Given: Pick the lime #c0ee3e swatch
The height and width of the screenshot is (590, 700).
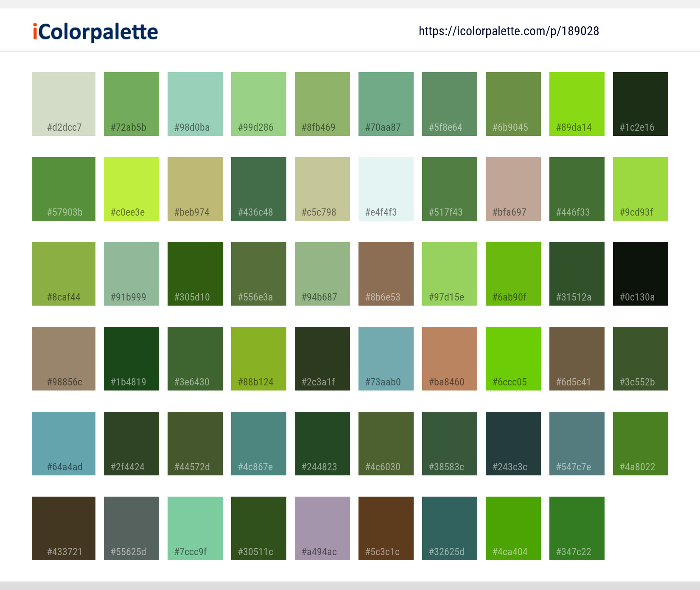Looking at the screenshot, I should 132,189.
